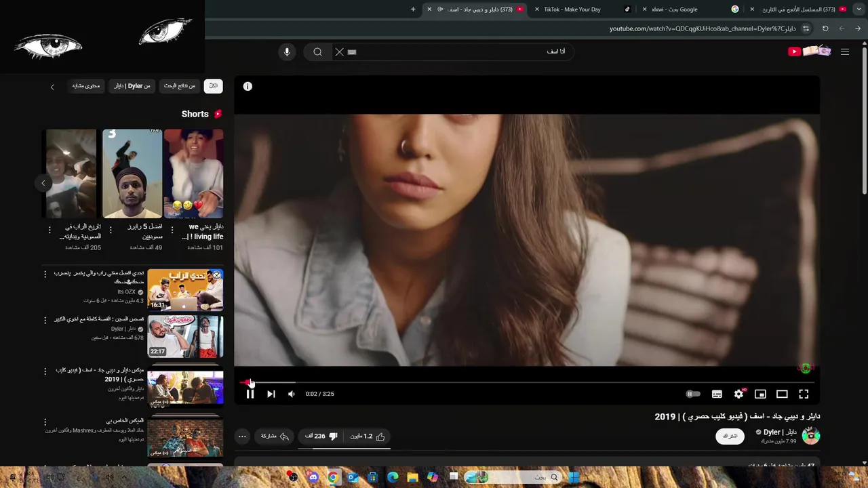Open the on-screen keyboard in search box
The image size is (868, 488).
(x=352, y=52)
